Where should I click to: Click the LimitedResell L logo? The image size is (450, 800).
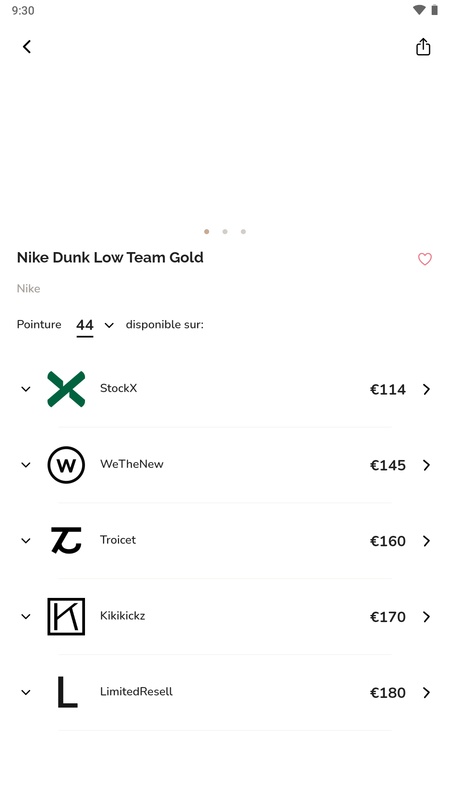point(67,692)
